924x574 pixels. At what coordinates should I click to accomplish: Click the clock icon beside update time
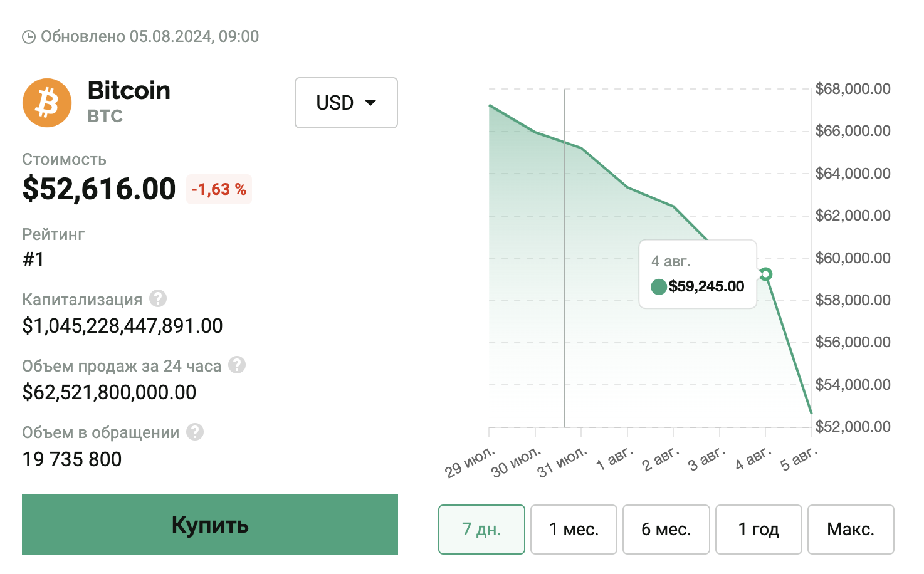click(29, 37)
